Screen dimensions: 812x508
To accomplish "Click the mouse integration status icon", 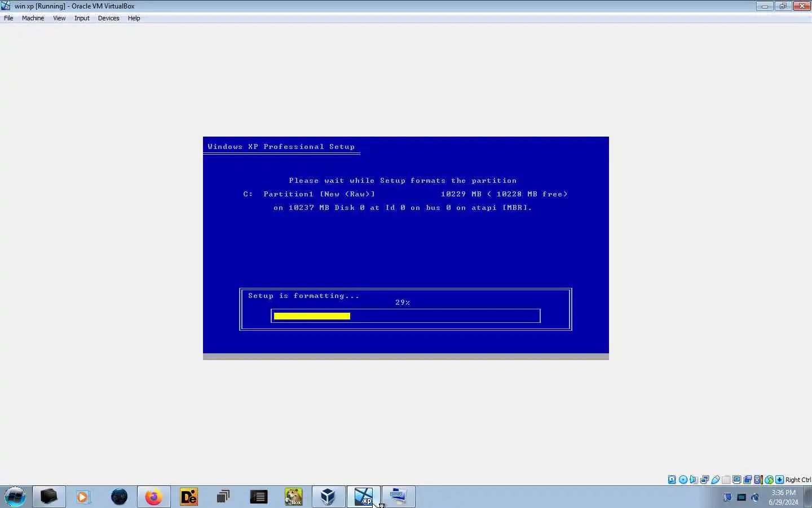I will 769,480.
